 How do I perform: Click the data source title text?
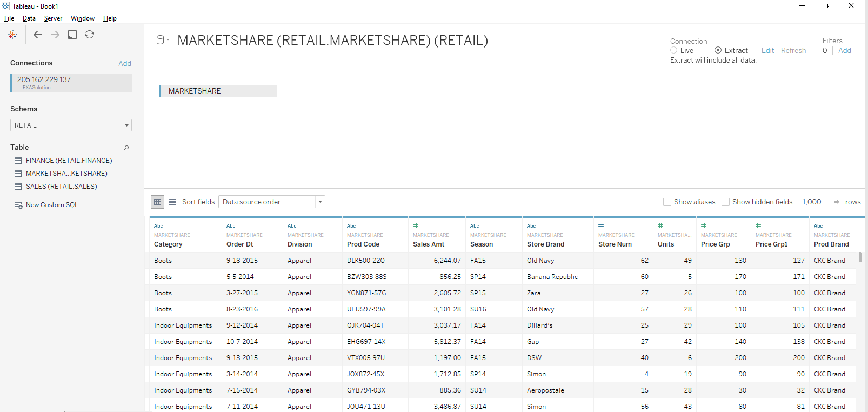(x=332, y=41)
